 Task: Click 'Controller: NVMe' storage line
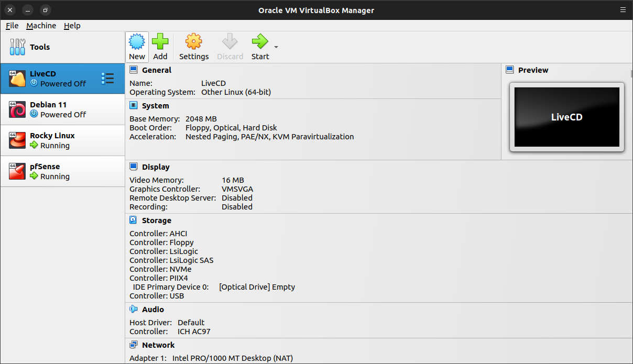click(x=160, y=269)
